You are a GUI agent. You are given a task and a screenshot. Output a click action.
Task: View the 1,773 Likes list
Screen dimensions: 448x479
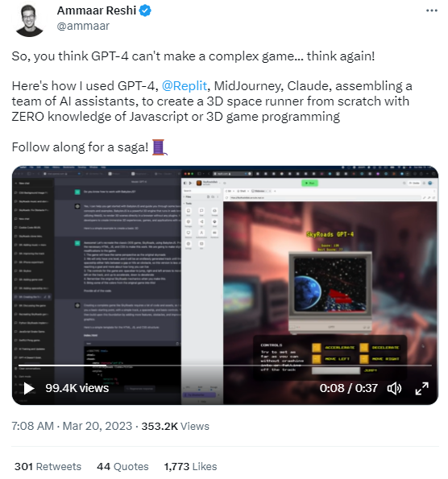[x=190, y=466]
